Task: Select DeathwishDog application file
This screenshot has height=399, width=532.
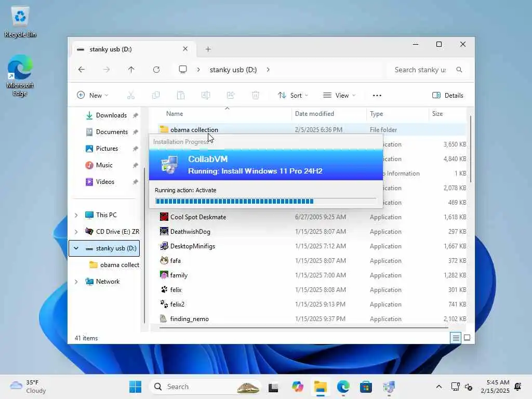Action: coord(312,232)
